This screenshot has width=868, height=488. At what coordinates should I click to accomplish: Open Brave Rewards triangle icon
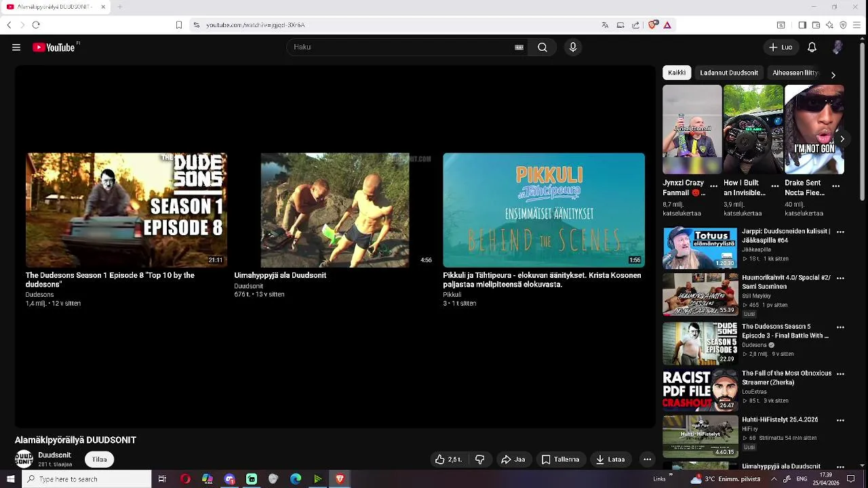[667, 25]
